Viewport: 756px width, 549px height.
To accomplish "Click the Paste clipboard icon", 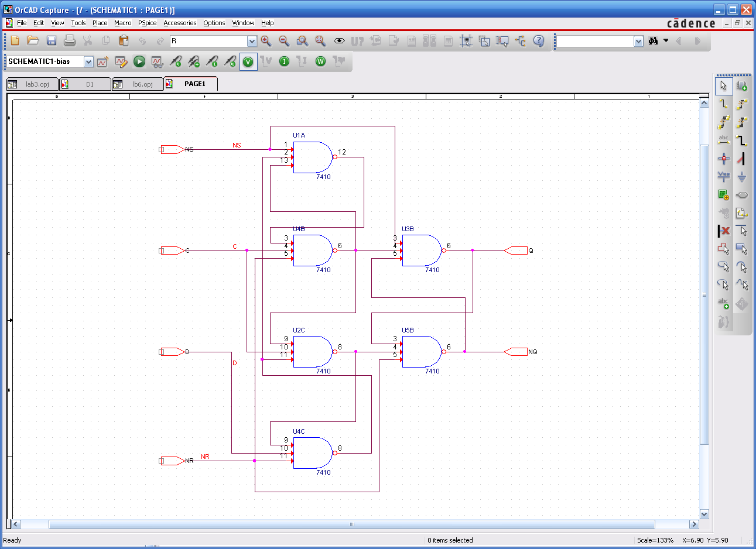I will point(124,40).
